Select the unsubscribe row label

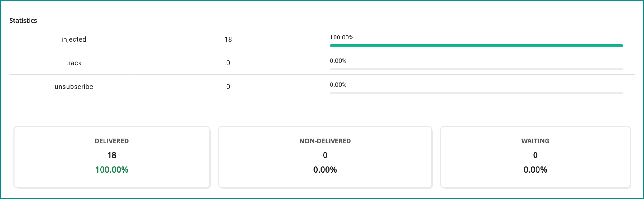[74, 87]
